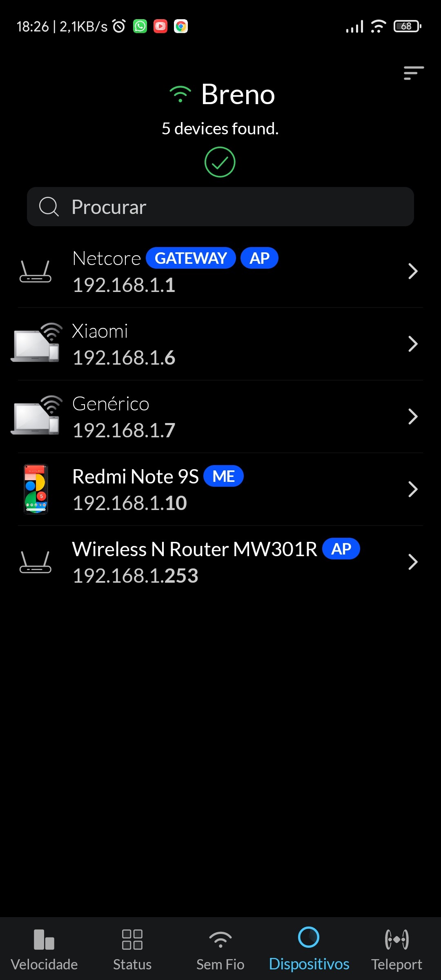Tap the green scan complete checkmark
The width and height of the screenshot is (441, 980).
coord(220,162)
